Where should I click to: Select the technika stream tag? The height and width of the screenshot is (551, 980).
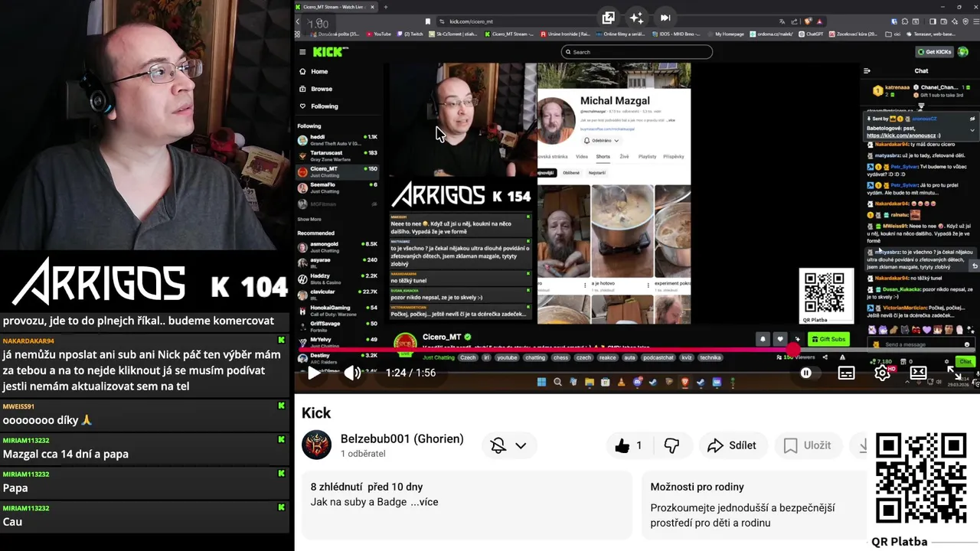(x=710, y=357)
